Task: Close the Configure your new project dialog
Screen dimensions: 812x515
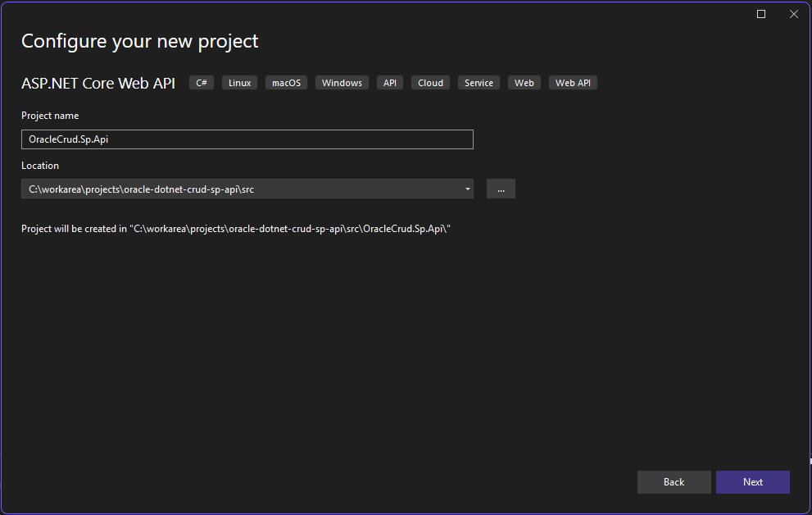Action: coord(793,14)
